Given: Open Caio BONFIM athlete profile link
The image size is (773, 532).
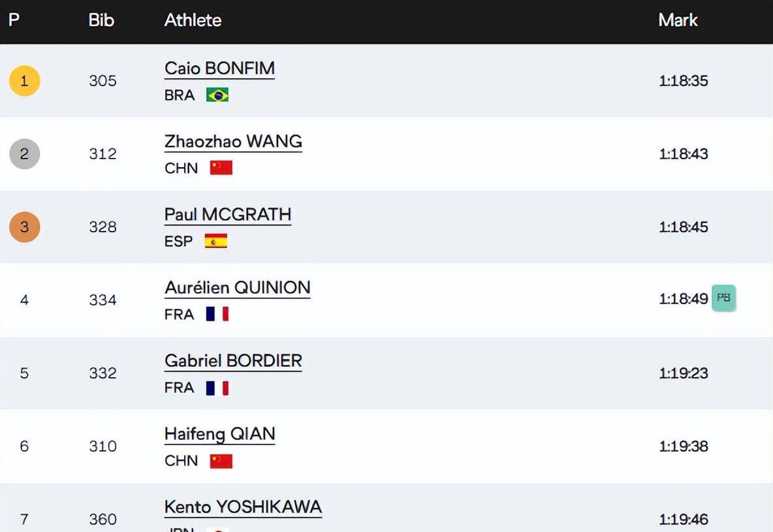Looking at the screenshot, I should 219,69.
